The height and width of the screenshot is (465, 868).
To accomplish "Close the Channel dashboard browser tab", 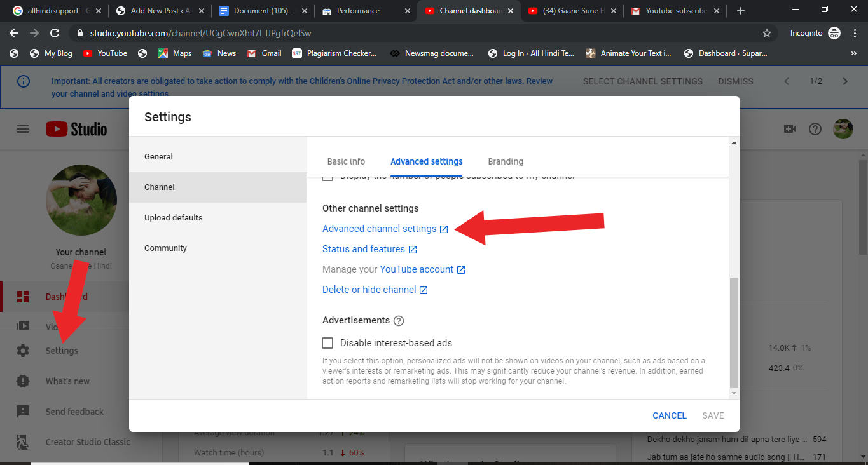I will pyautogui.click(x=510, y=11).
